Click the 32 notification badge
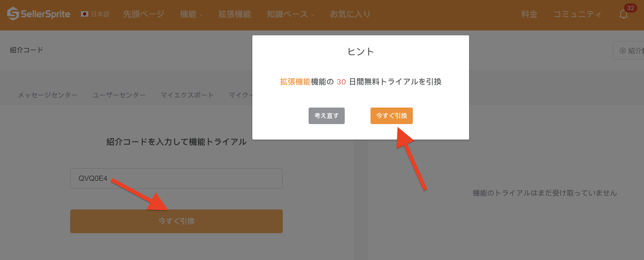Screen dimensions: 644x260 (x=630, y=8)
